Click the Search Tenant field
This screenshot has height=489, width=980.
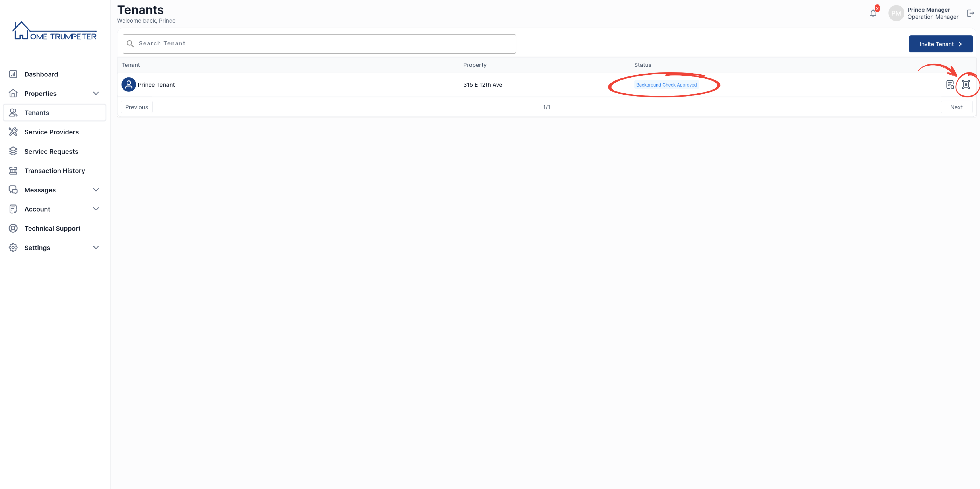coord(319,44)
